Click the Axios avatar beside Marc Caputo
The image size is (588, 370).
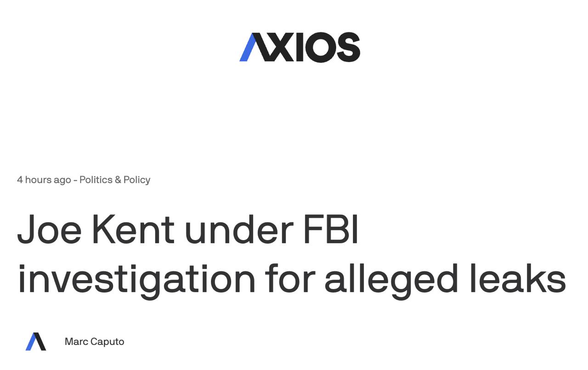click(x=36, y=342)
